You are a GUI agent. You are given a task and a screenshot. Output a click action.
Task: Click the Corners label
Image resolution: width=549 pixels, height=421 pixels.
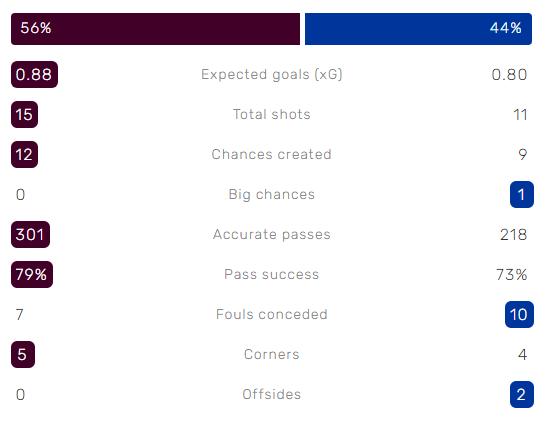272,354
